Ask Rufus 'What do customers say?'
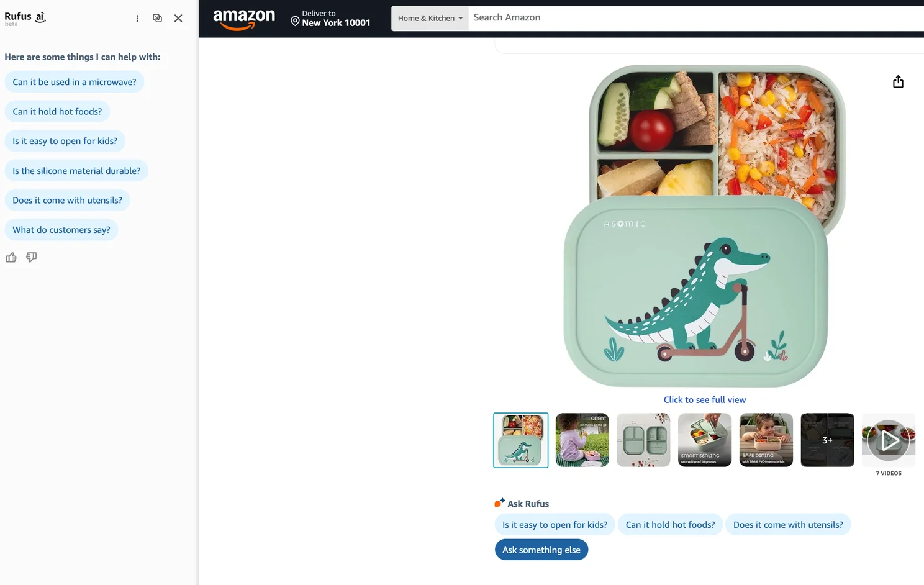 [x=61, y=230]
